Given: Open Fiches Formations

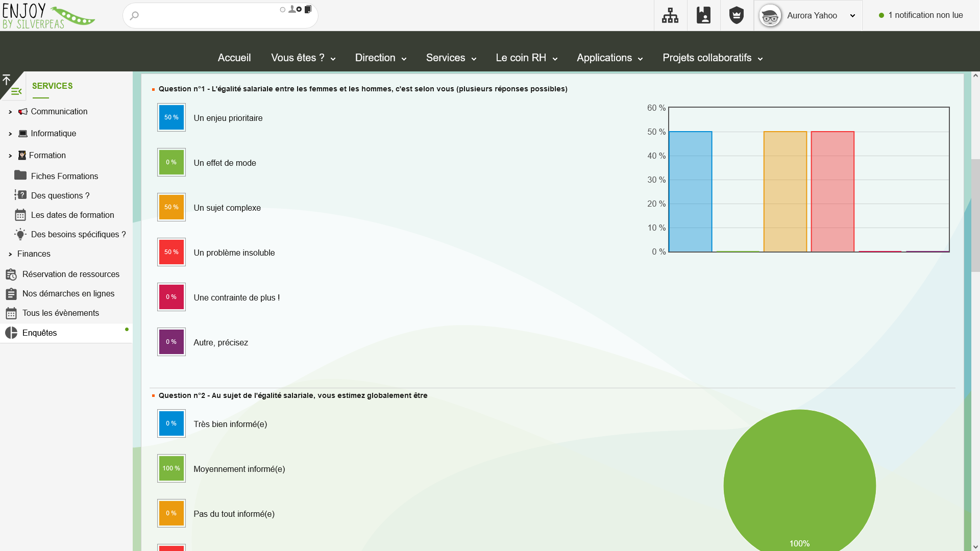Looking at the screenshot, I should 64,176.
